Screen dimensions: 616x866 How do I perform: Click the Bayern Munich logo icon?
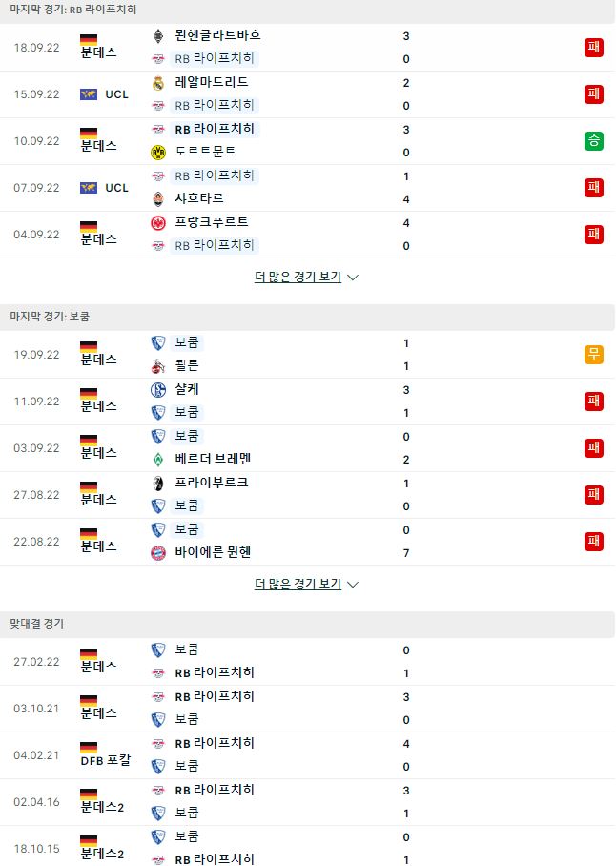tap(158, 553)
